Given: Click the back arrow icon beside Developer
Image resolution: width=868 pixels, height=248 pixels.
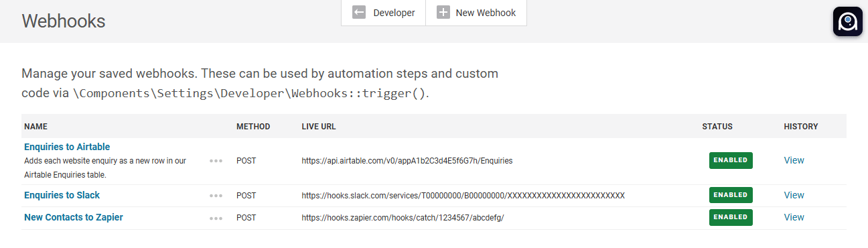Looking at the screenshot, I should 359,13.
